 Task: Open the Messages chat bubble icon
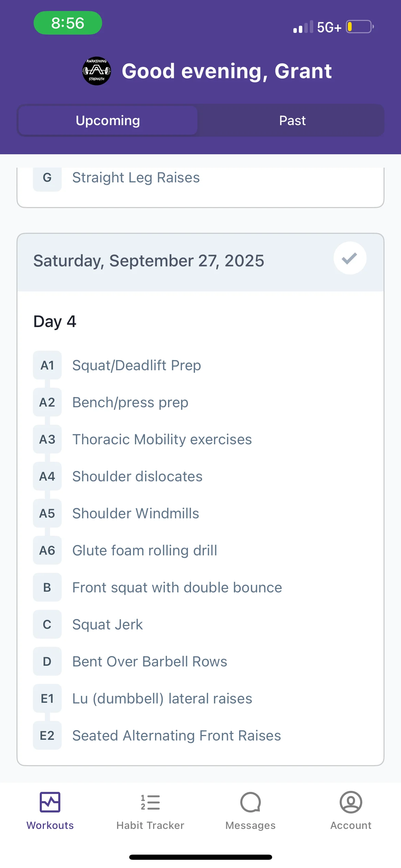tap(251, 802)
